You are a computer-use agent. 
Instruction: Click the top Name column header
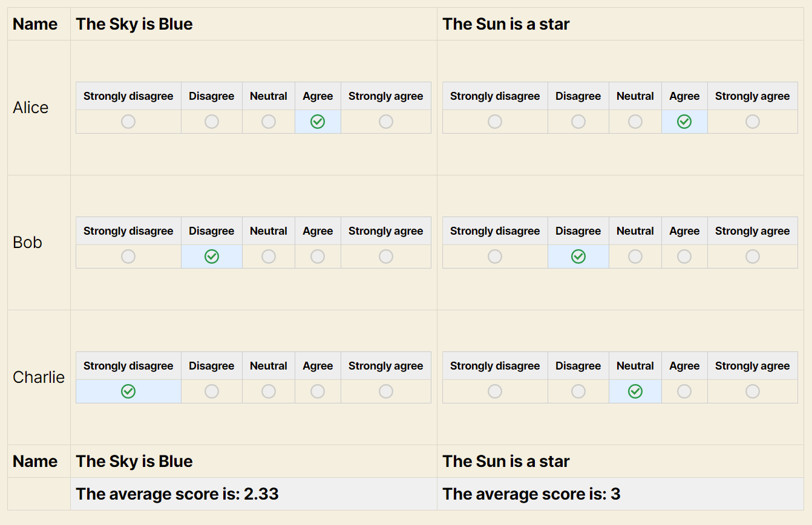click(x=35, y=24)
